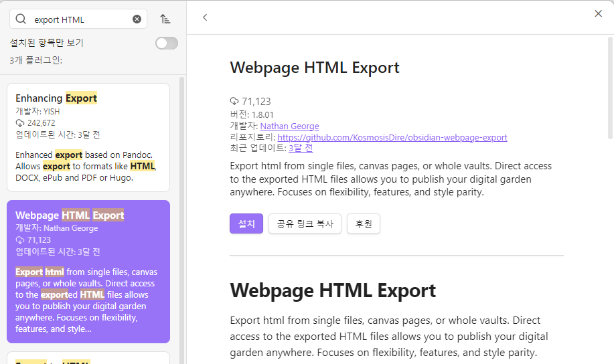Image resolution: width=614 pixels, height=364 pixels.
Task: Click 개발자: Nathan George text in selected card
Action: [57, 227]
